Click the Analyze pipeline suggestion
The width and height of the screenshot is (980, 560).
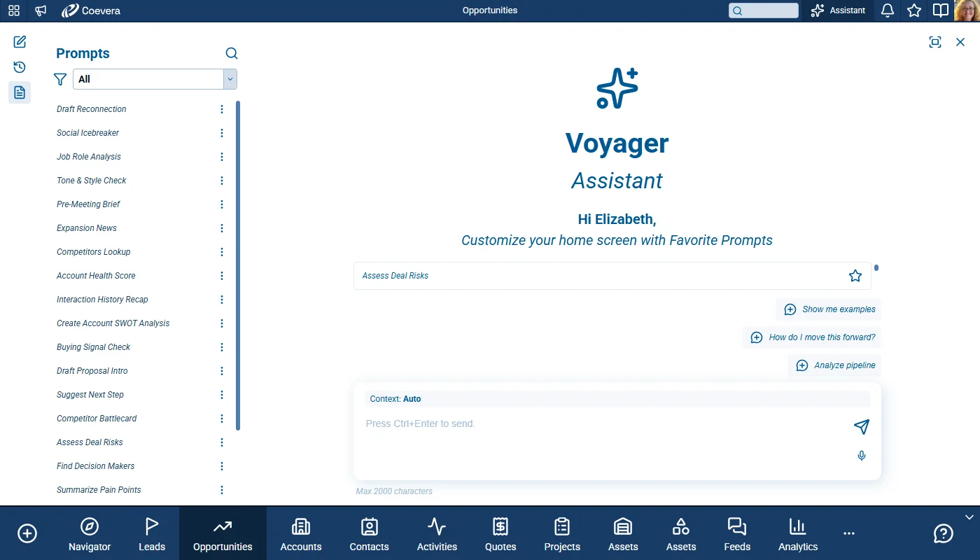coord(835,365)
